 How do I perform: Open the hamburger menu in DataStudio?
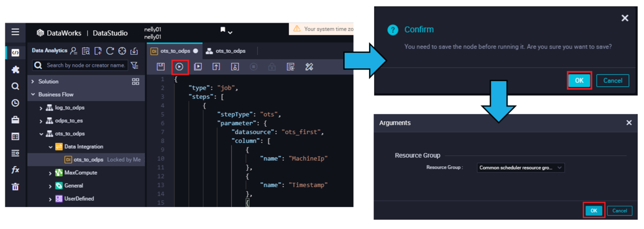click(15, 32)
